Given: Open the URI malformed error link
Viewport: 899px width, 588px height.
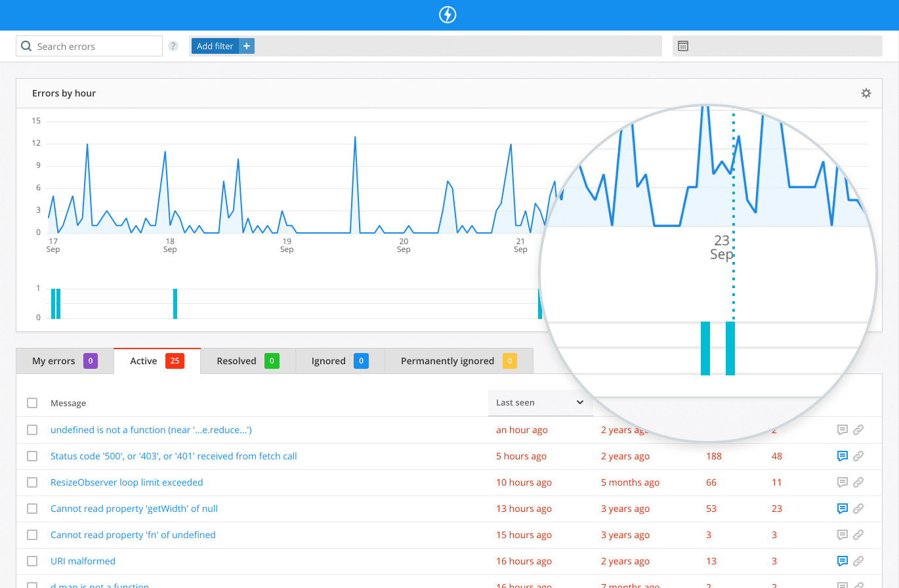Looking at the screenshot, I should [83, 561].
